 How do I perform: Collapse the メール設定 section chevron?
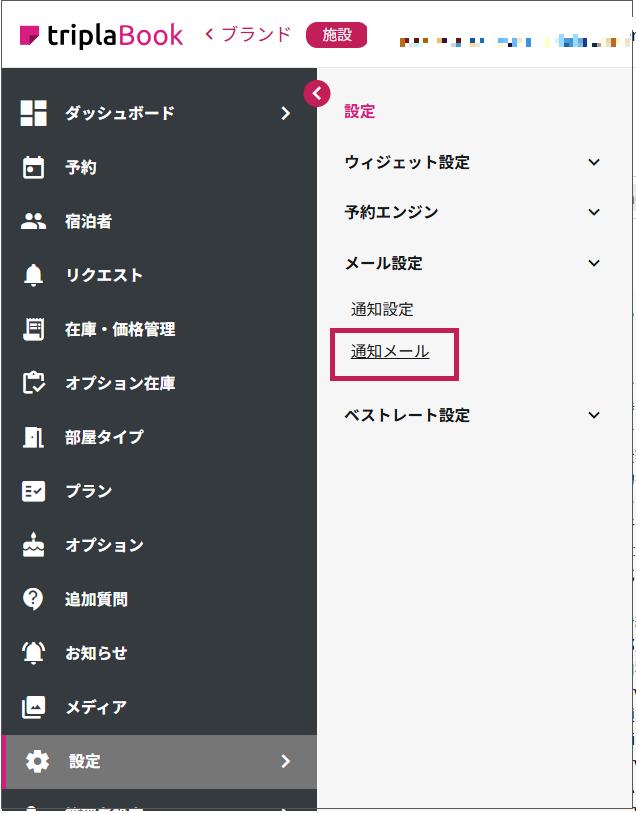[594, 263]
